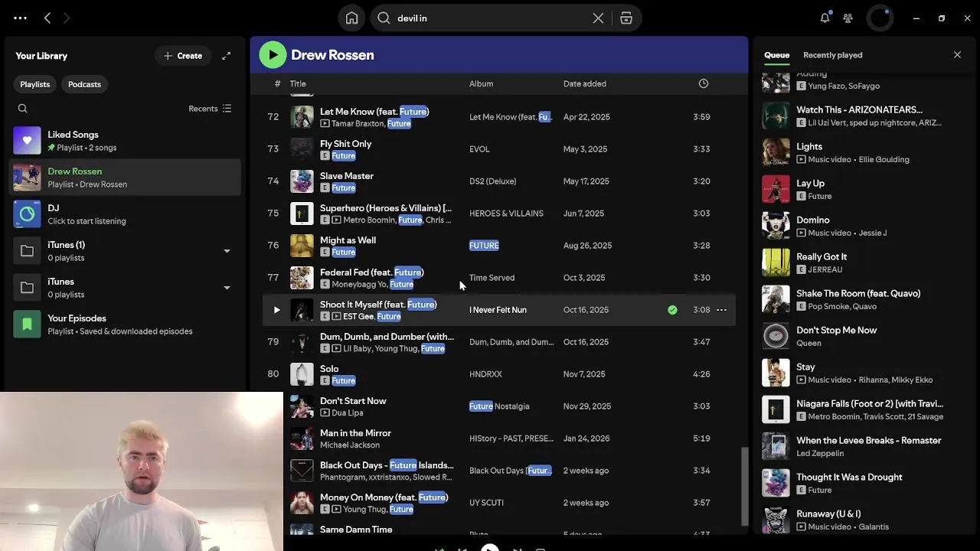This screenshot has width=980, height=551.
Task: Search in Your Library magnifier icon
Action: 23,109
